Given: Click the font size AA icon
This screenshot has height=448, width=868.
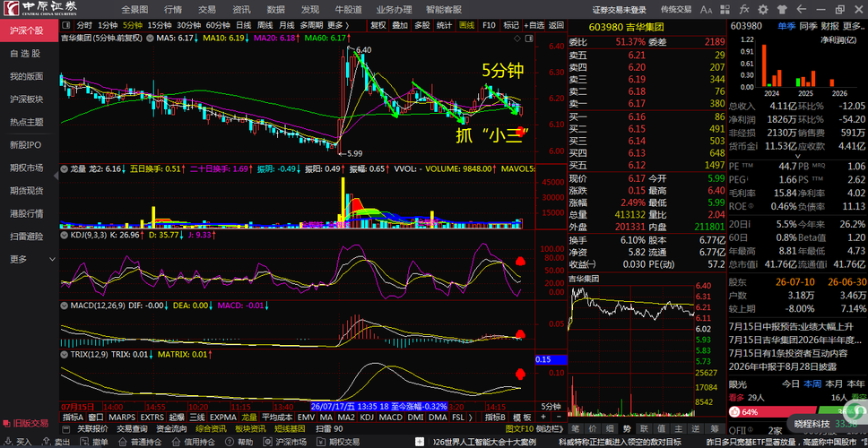Looking at the screenshot, I should coord(707,9).
